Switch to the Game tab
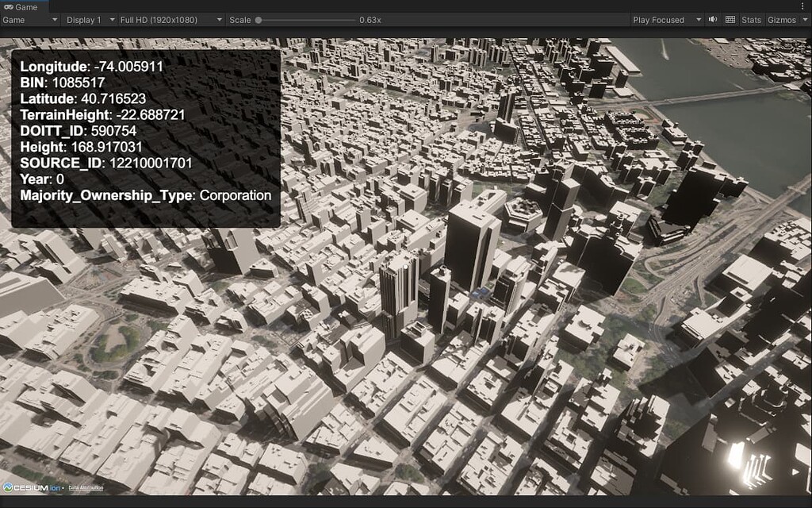This screenshot has height=508, width=812. click(22, 6)
